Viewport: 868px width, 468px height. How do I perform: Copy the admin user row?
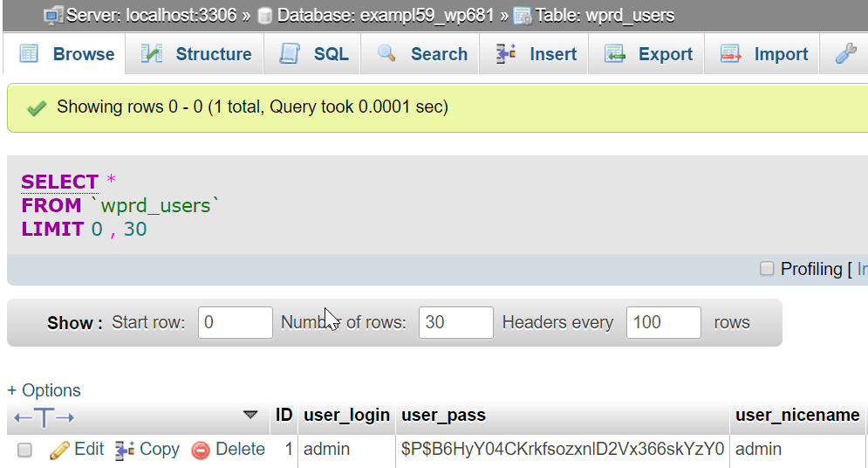(x=147, y=450)
